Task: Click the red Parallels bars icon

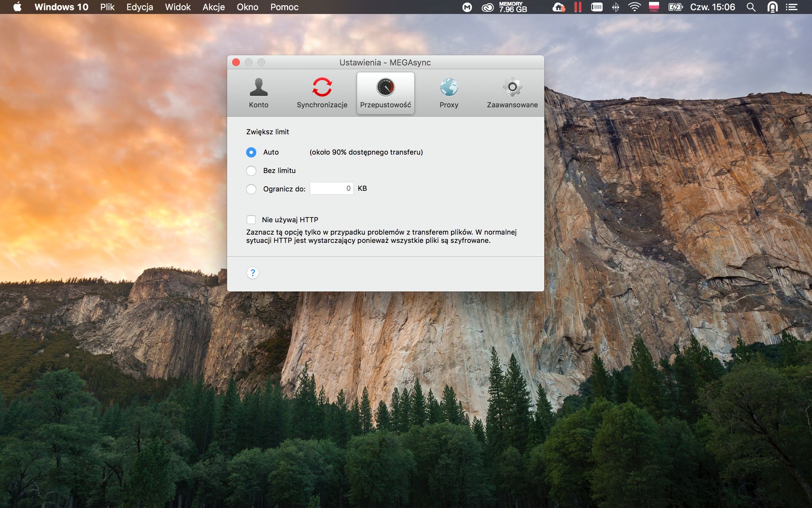Action: point(578,7)
